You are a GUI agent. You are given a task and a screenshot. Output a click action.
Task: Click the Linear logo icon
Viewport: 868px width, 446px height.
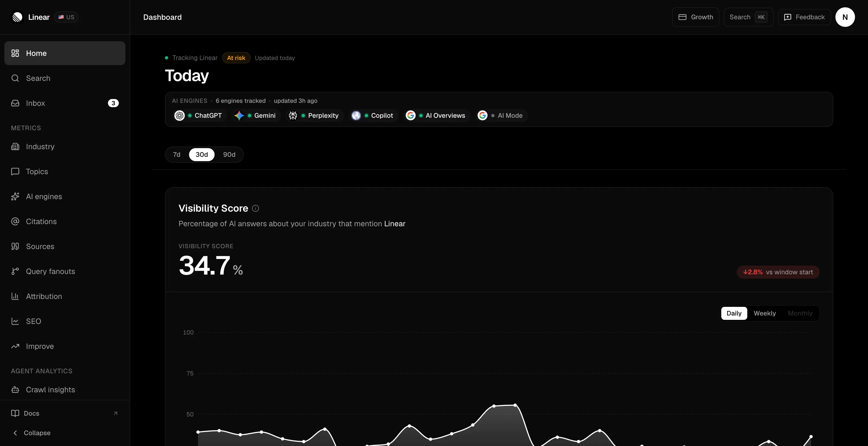click(x=17, y=17)
